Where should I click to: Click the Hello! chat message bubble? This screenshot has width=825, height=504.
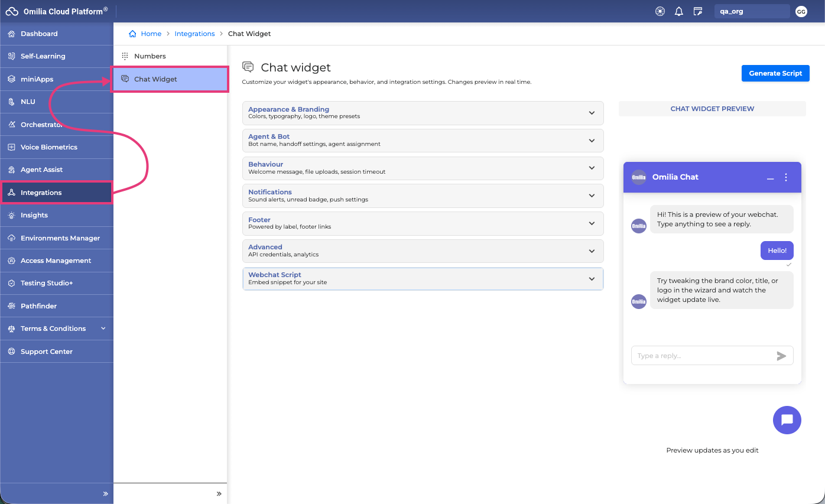pos(777,251)
